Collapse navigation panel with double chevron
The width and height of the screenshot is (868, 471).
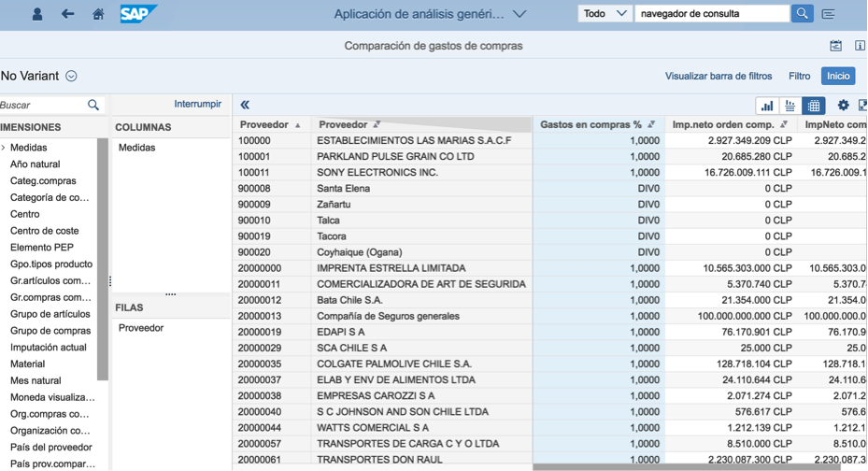[245, 105]
